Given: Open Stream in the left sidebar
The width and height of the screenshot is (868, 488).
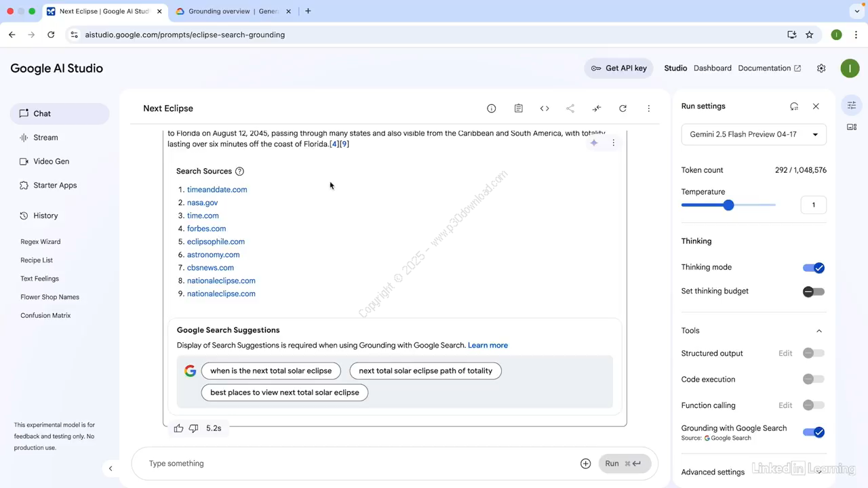Looking at the screenshot, I should (x=45, y=138).
